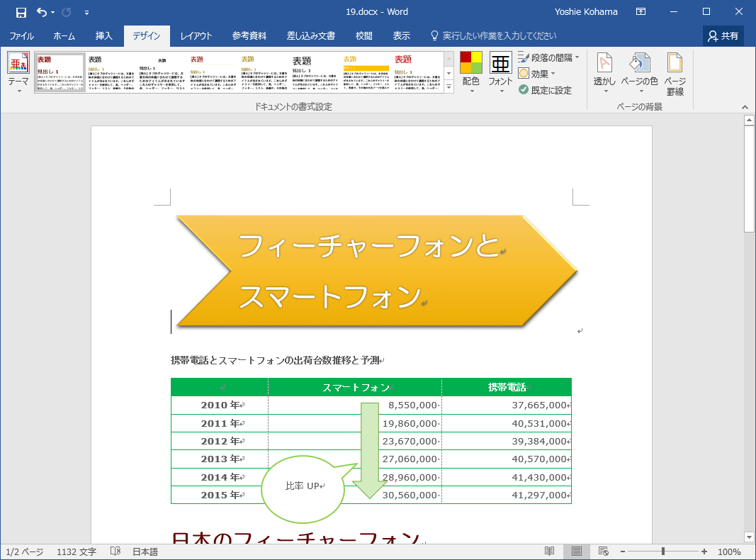The width and height of the screenshot is (756, 560).
Task: Click the 1/2 ページ page indicator
Action: 25,551
